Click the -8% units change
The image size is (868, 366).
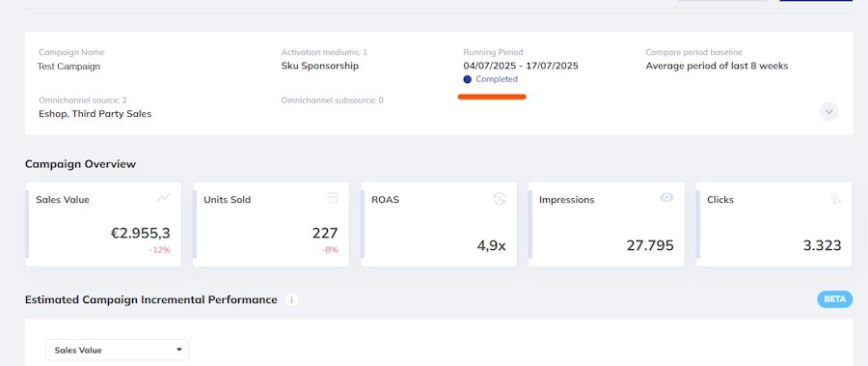(x=330, y=250)
